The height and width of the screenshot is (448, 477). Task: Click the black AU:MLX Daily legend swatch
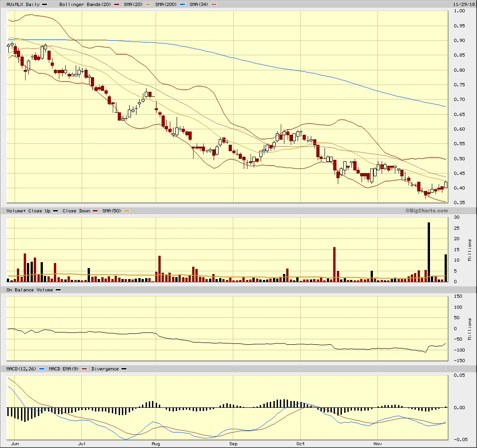(x=44, y=5)
